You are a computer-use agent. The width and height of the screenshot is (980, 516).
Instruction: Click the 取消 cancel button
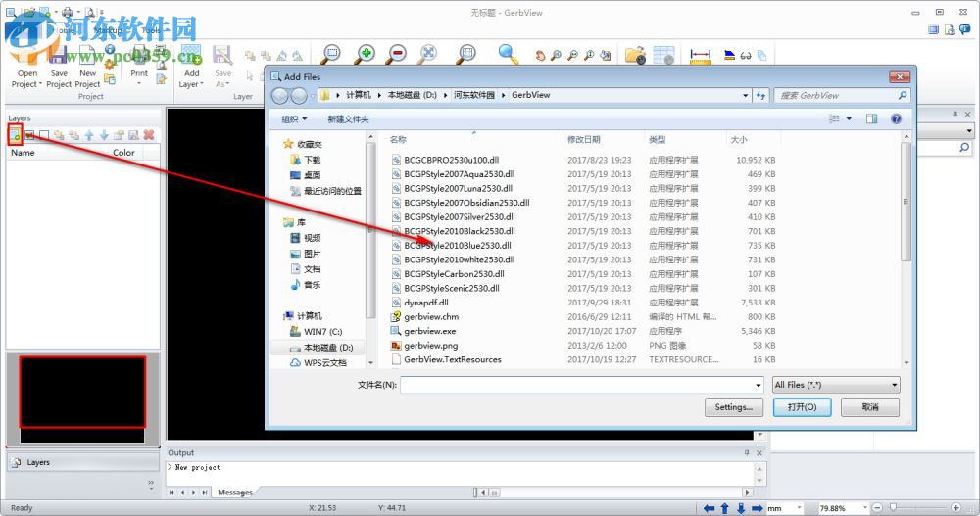pyautogui.click(x=870, y=407)
